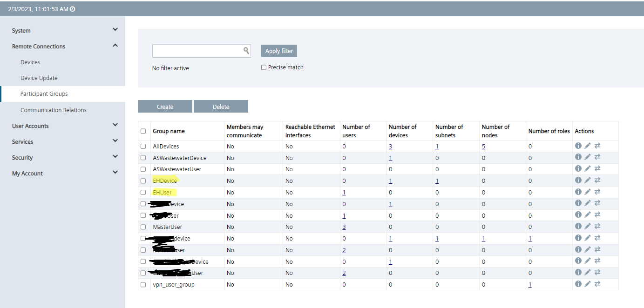The height and width of the screenshot is (308, 644).
Task: Edit ASWastewaterUser with pencil icon
Action: click(x=588, y=168)
